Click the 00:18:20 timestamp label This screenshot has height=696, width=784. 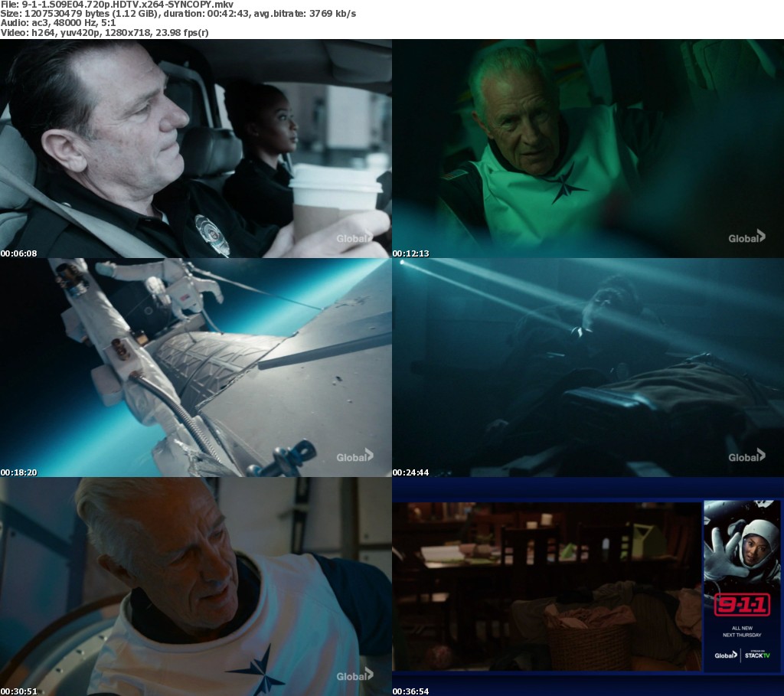[18, 472]
